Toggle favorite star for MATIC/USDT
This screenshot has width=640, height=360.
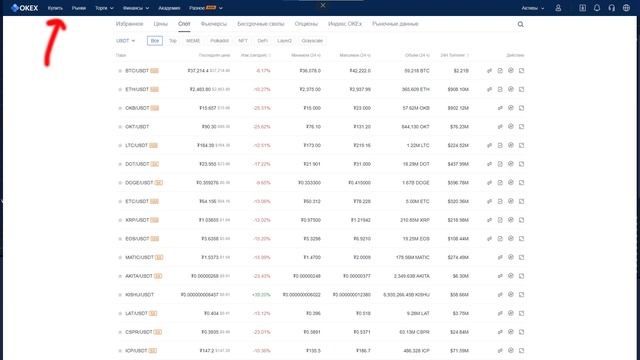click(120, 258)
